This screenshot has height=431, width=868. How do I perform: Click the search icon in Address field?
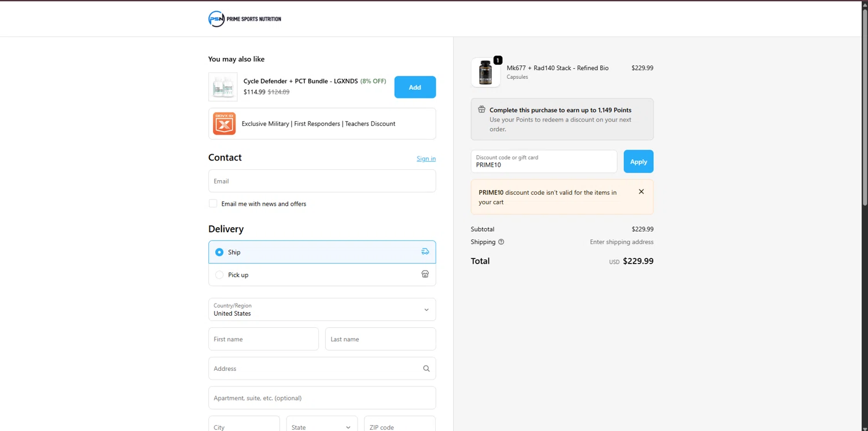426,368
